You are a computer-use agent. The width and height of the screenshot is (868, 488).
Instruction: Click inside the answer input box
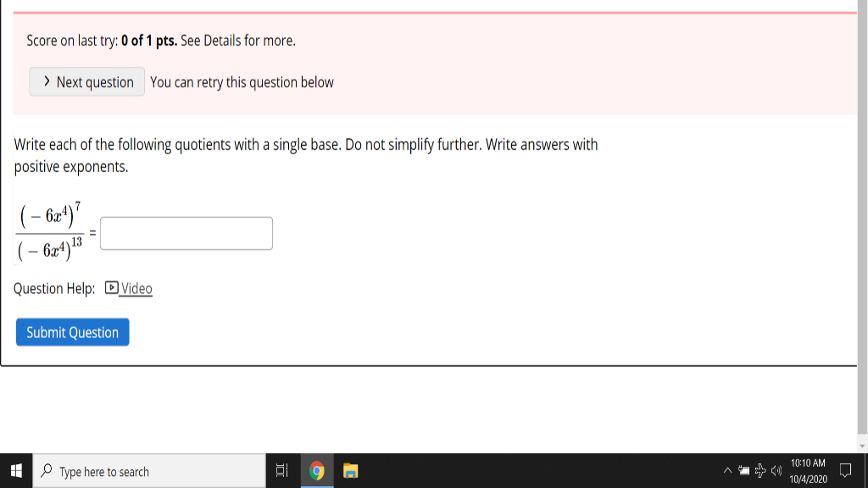click(x=186, y=232)
